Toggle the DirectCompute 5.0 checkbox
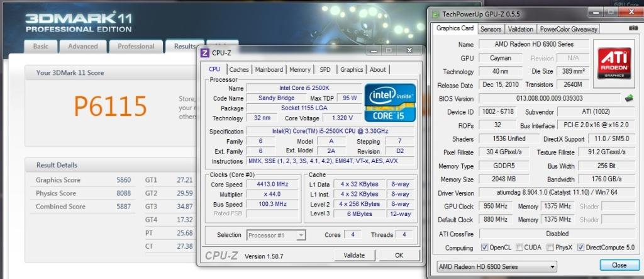The width and height of the screenshot is (644, 279). tap(580, 248)
